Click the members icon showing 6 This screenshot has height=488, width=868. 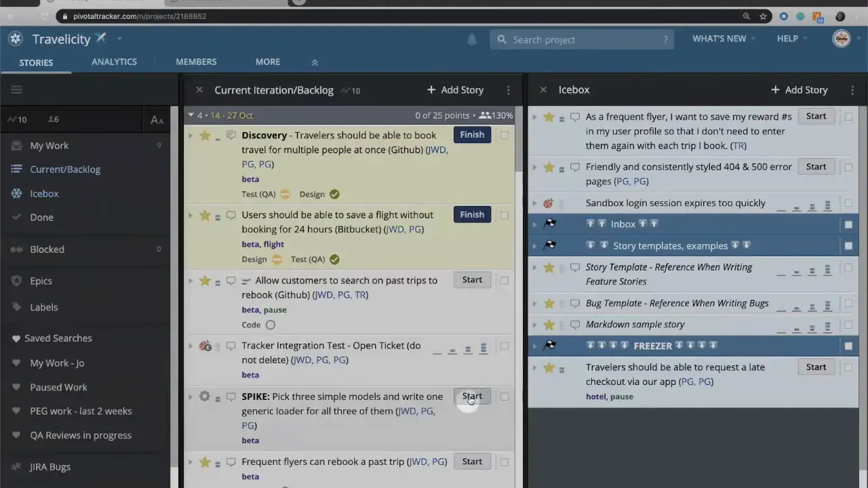(x=53, y=119)
